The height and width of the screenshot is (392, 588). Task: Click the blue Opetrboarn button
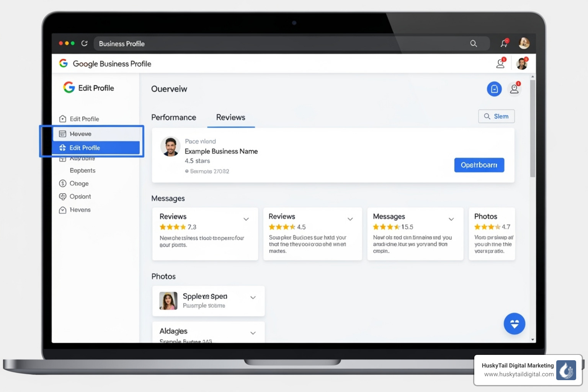479,165
